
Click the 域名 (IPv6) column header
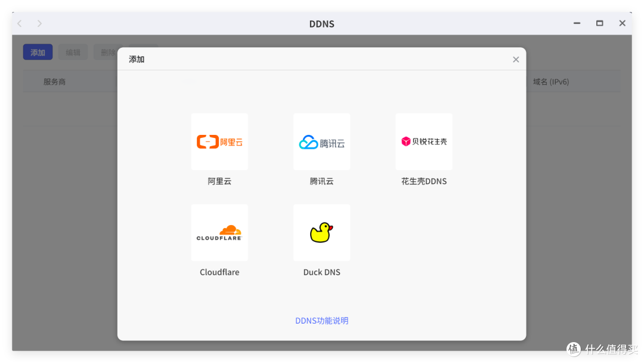(551, 82)
